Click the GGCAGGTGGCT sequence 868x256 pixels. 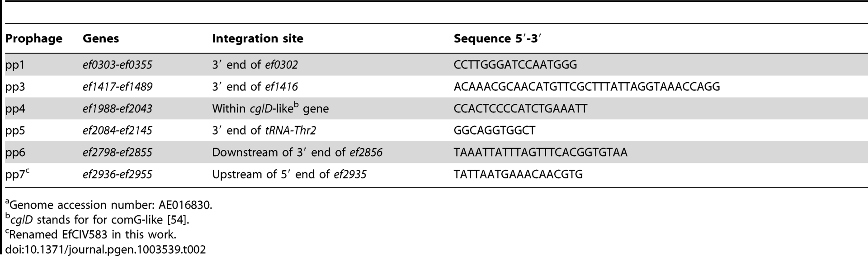[x=495, y=130]
